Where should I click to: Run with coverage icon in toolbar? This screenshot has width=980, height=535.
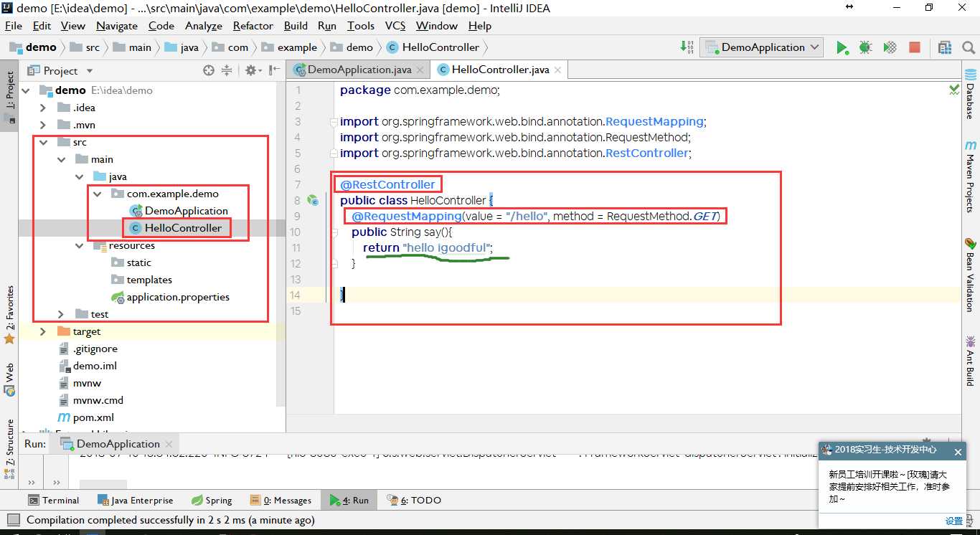890,47
